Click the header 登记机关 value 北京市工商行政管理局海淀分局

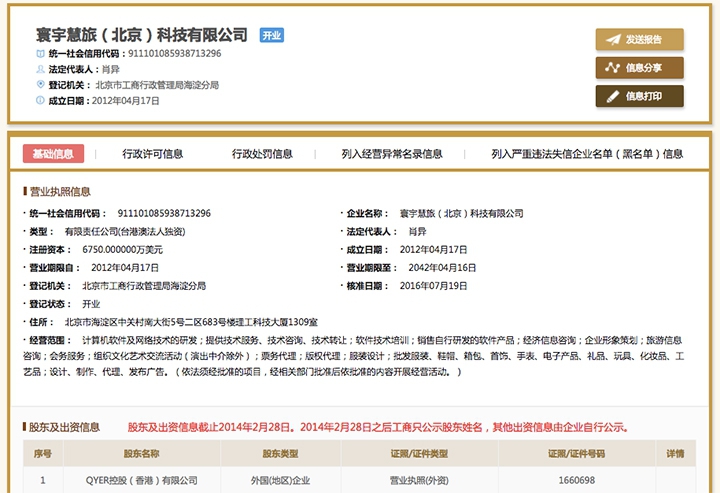pos(157,85)
